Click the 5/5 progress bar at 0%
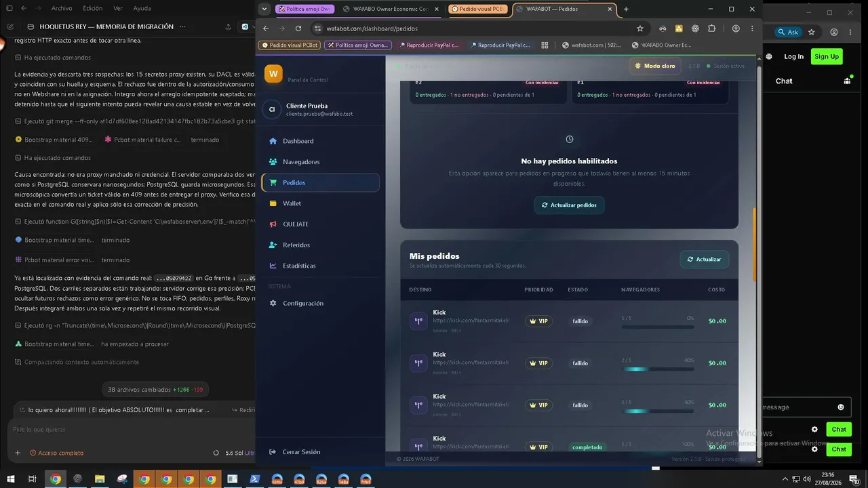The width and height of the screenshot is (868, 488). click(x=657, y=327)
